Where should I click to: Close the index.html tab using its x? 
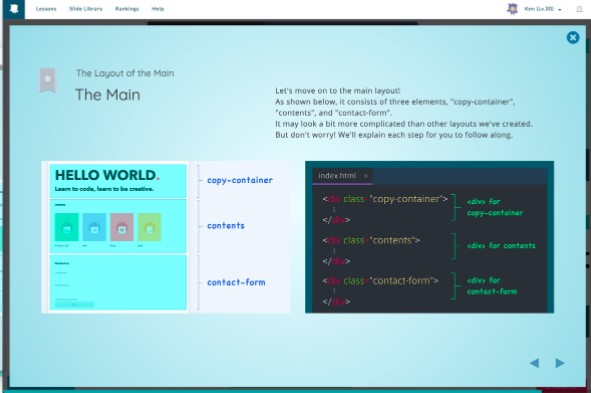pos(365,176)
